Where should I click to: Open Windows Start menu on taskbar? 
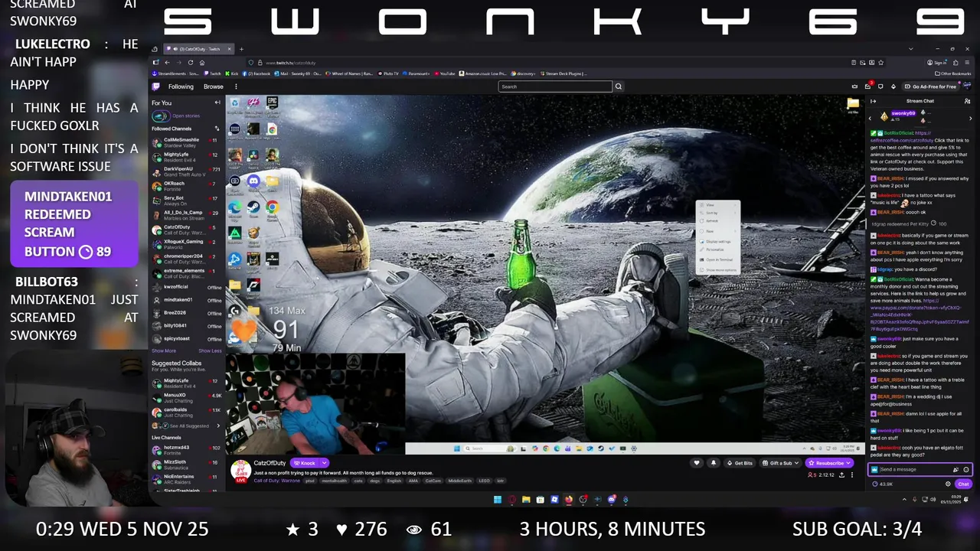497,500
